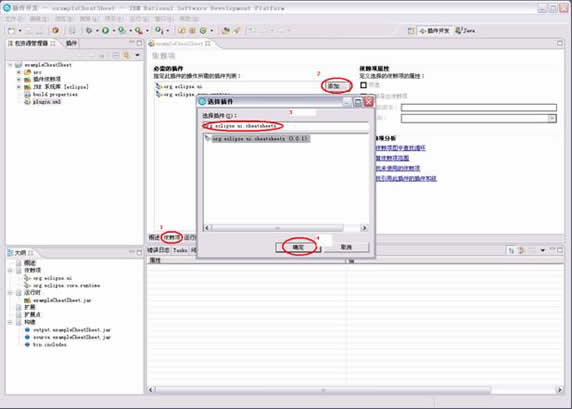Switch to the Tasks tab

[x=180, y=250]
